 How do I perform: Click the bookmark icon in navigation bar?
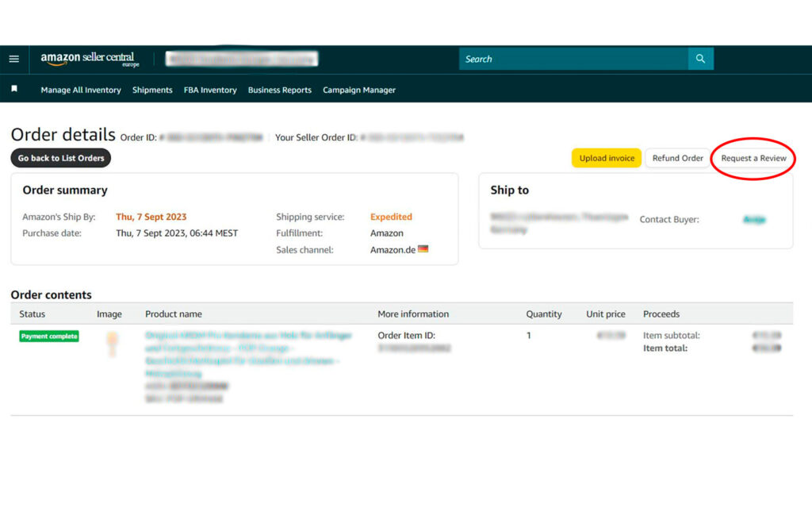14,90
